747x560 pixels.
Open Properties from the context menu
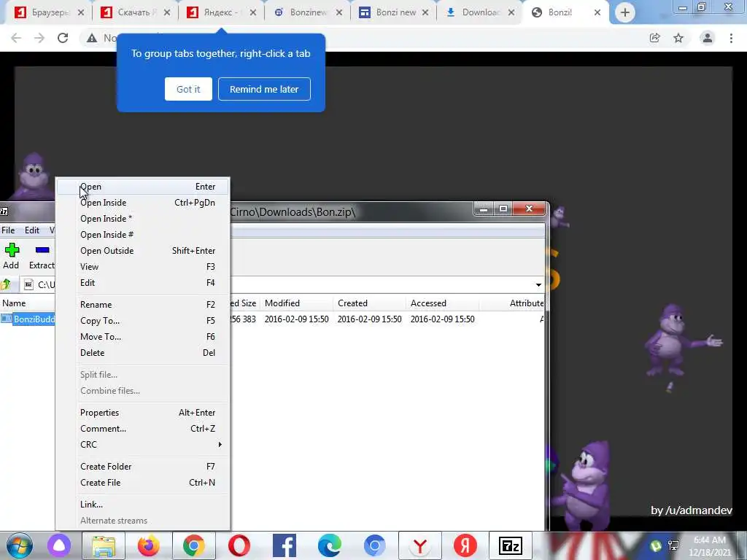click(143, 413)
